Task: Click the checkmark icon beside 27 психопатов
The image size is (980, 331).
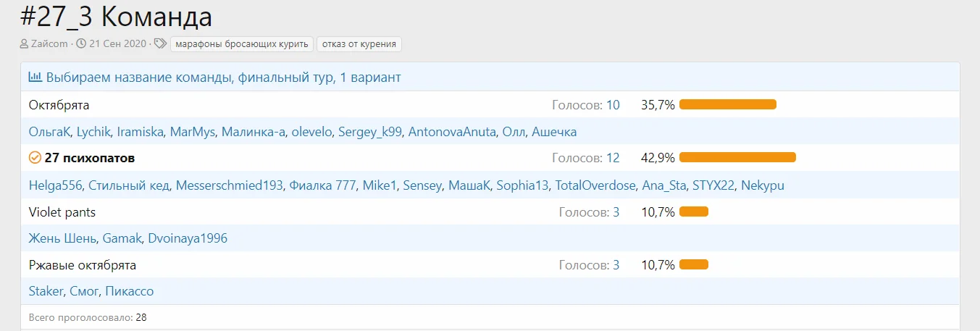Action: click(35, 158)
